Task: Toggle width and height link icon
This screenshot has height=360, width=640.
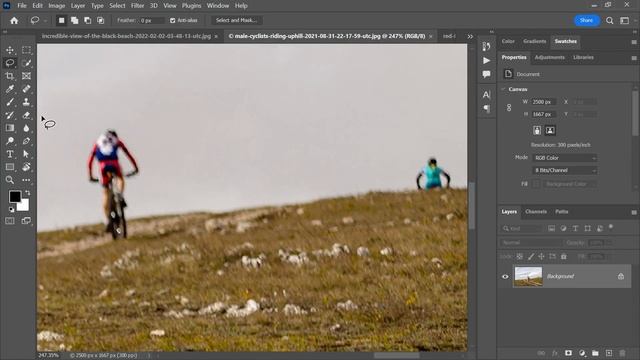Action: click(509, 108)
